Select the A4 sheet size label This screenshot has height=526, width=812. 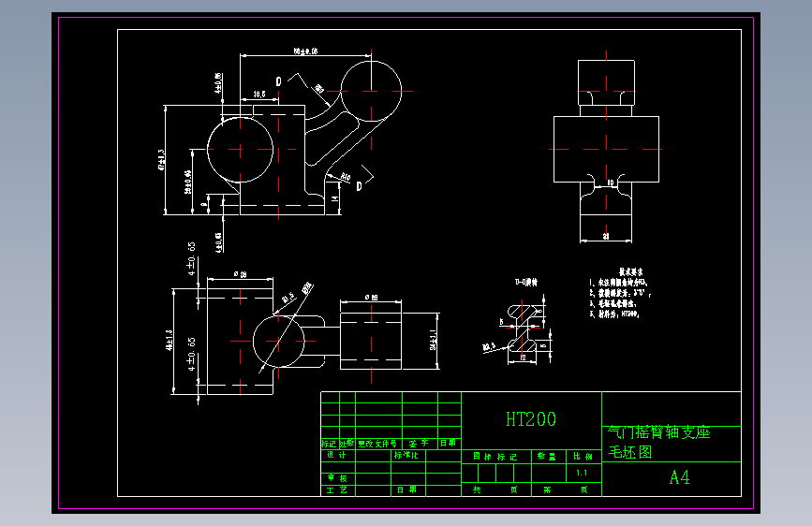pos(679,477)
